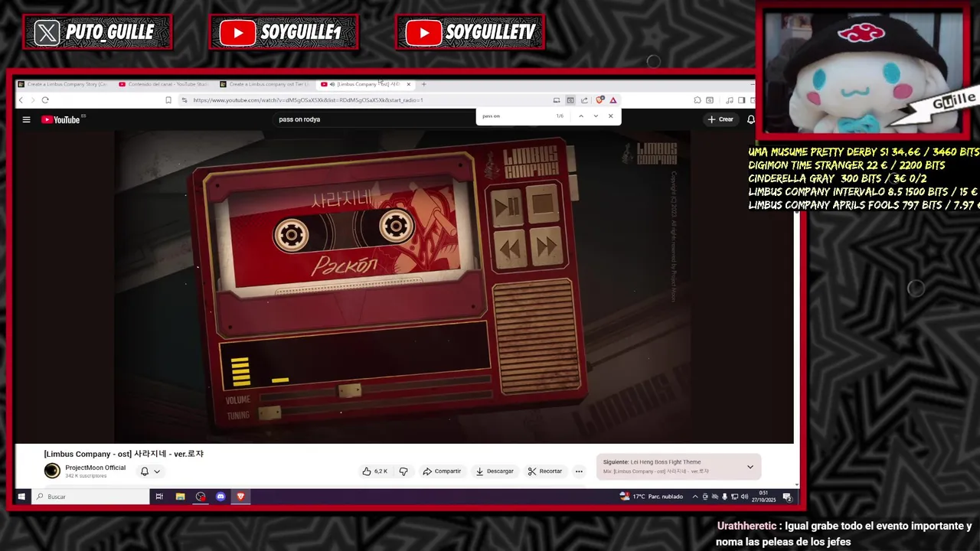The image size is (980, 551).
Task: Open YouTube notifications bell in header
Action: point(751,119)
